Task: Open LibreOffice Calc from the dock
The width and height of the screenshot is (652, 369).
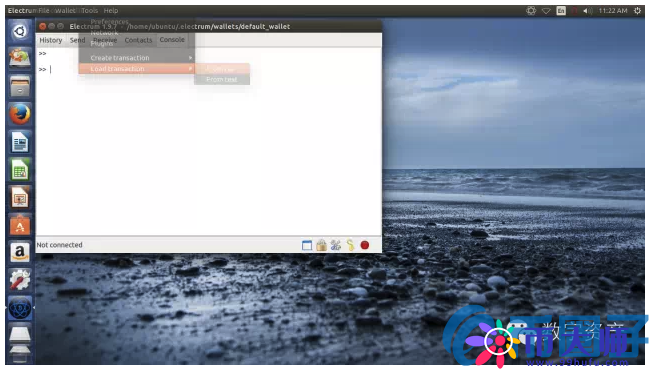Action: (20, 170)
